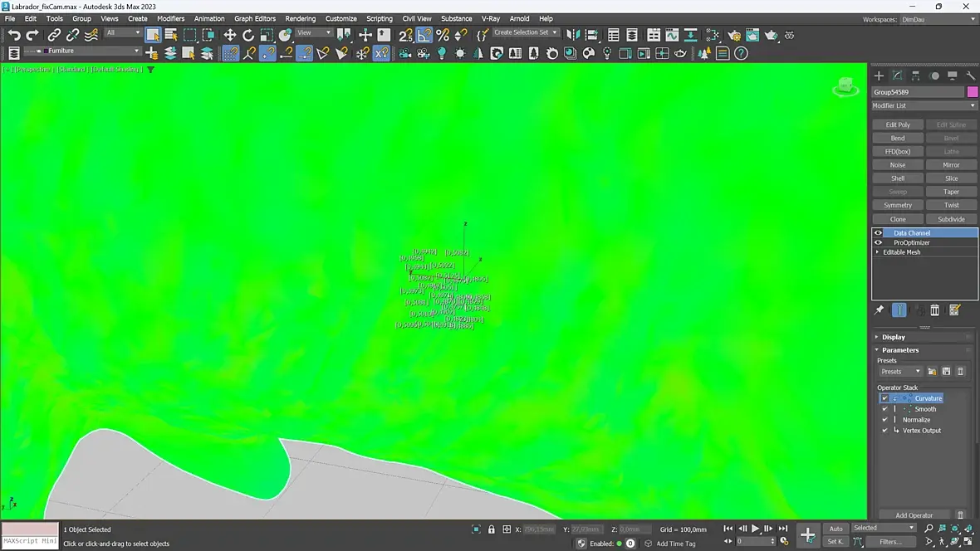Click the Undo arrow icon
980x551 pixels.
coord(14,35)
